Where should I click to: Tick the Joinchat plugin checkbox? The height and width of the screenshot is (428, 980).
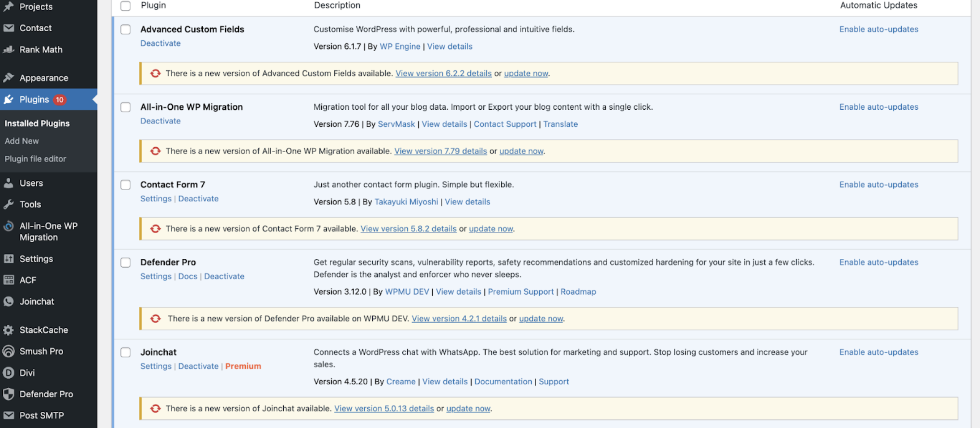[x=125, y=352]
